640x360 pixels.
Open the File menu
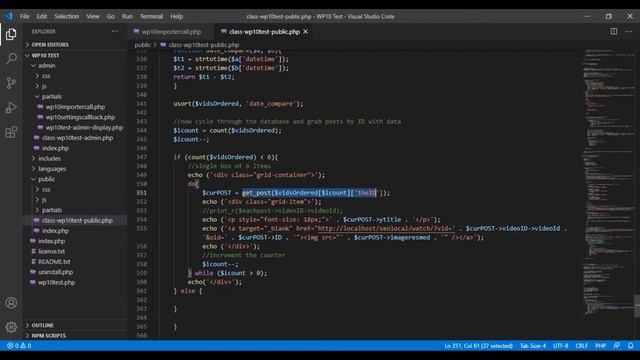point(24,16)
